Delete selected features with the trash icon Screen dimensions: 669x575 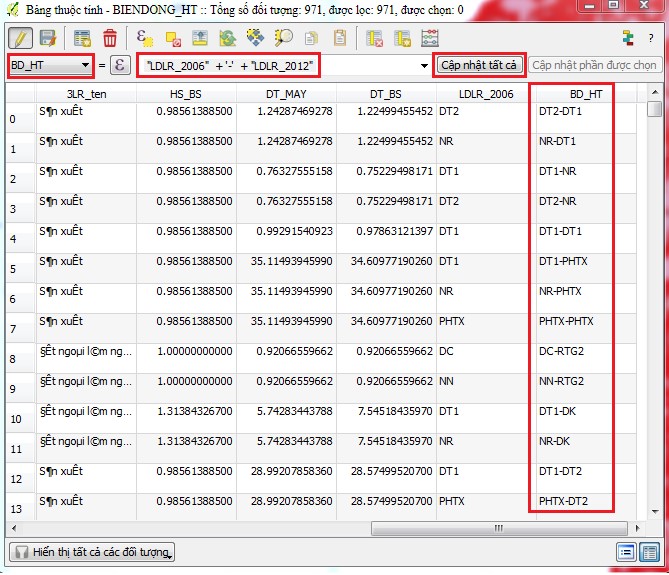110,38
